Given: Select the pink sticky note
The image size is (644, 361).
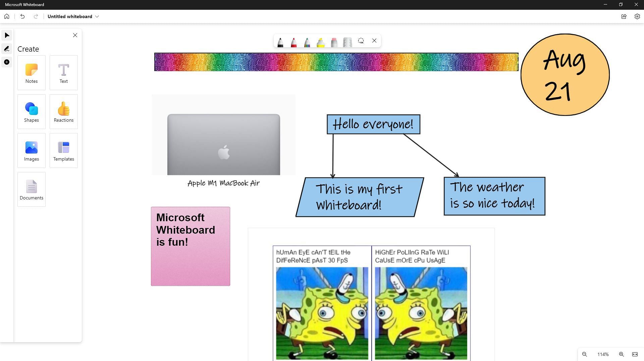Looking at the screenshot, I should click(x=191, y=246).
